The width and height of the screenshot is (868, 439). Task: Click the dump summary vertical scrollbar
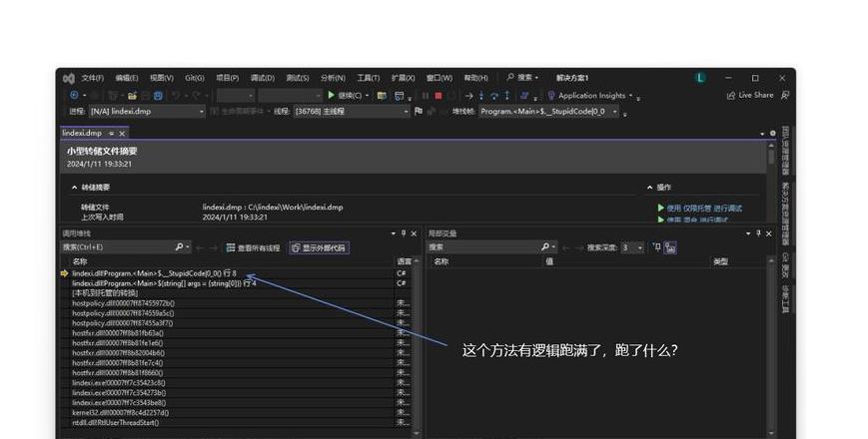click(770, 183)
